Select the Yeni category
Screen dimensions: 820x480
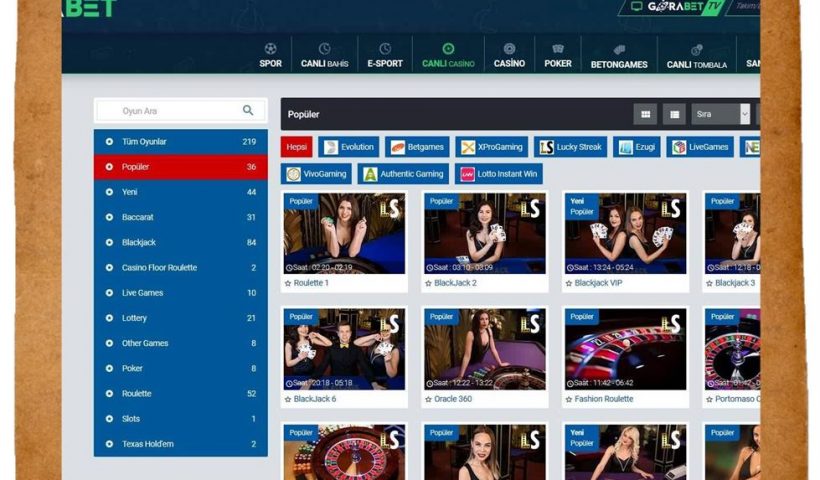point(181,192)
